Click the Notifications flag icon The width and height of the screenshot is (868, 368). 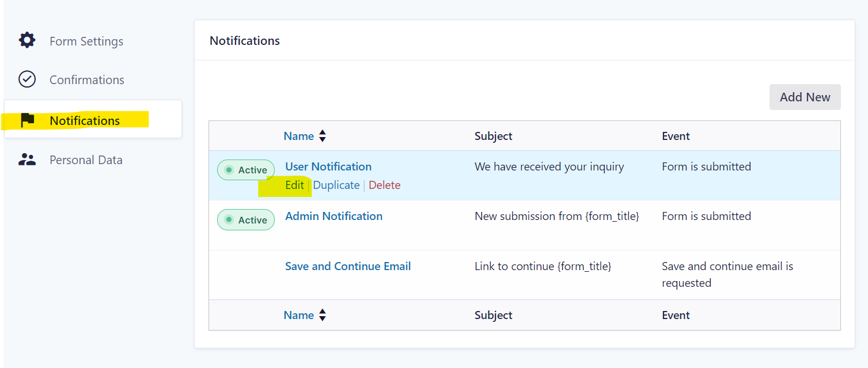pos(27,120)
